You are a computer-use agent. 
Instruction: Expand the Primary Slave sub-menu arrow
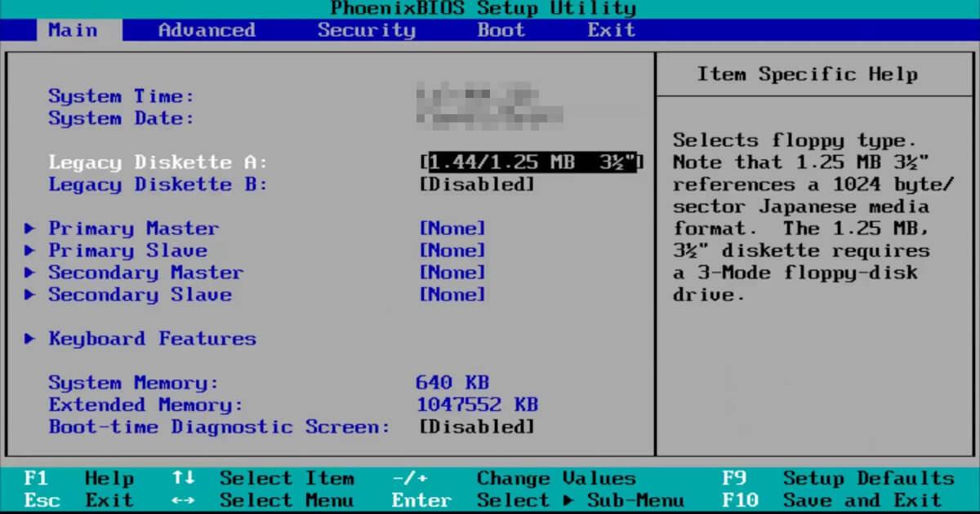[30, 250]
